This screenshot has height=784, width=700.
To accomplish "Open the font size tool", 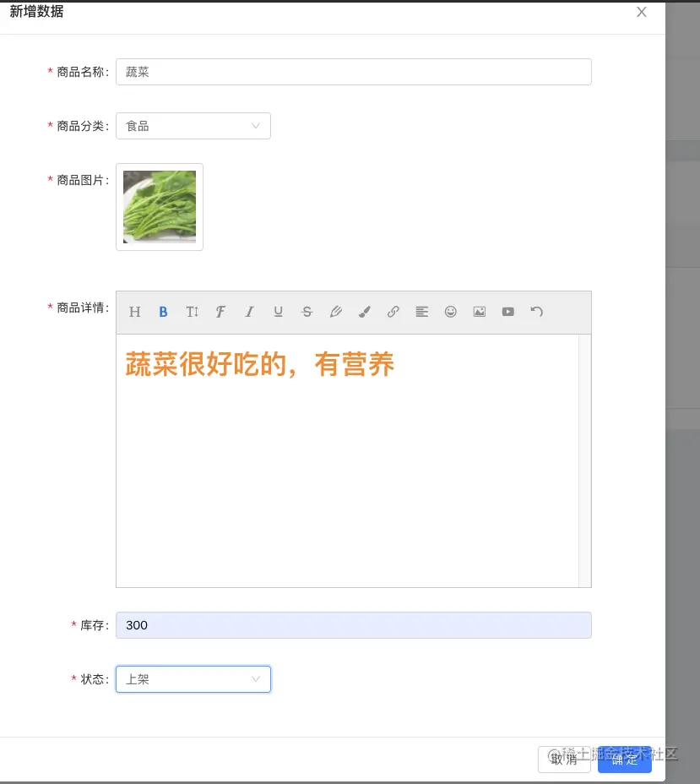I will click(x=192, y=312).
